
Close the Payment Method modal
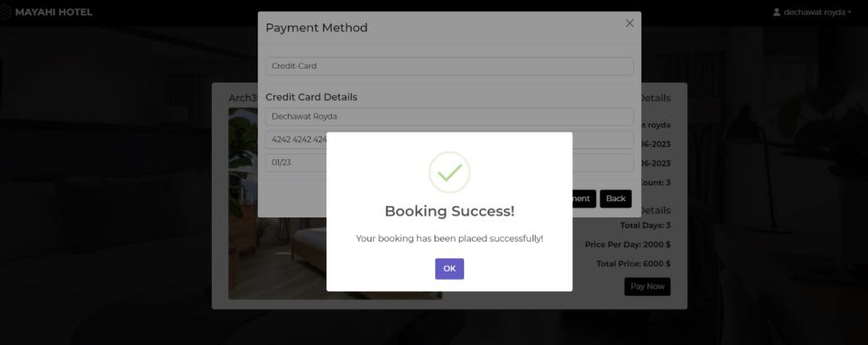click(629, 24)
